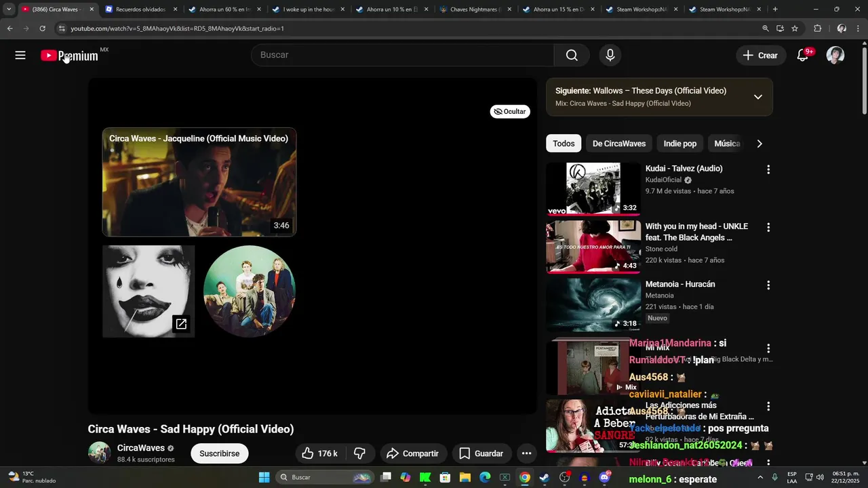The width and height of the screenshot is (868, 488).
Task: Switch to Chaves Nightmares tab
Action: pyautogui.click(x=475, y=9)
